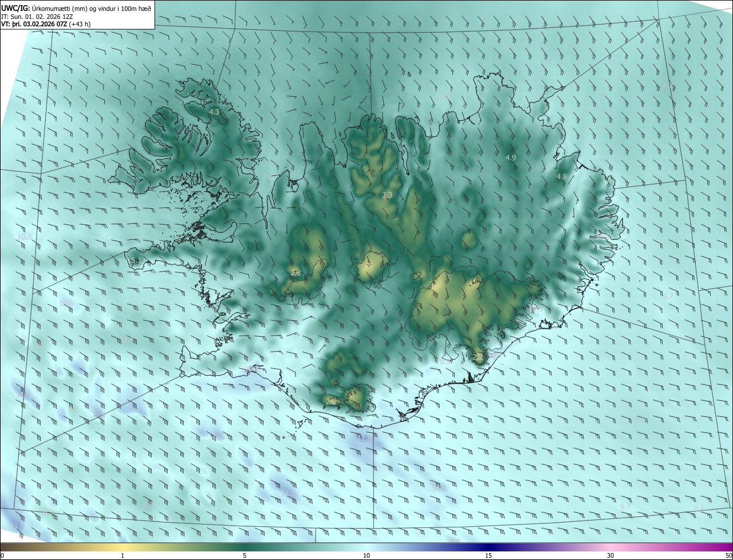
Task: Click the 50 tick on the colour scale
Action: [x=728, y=556]
